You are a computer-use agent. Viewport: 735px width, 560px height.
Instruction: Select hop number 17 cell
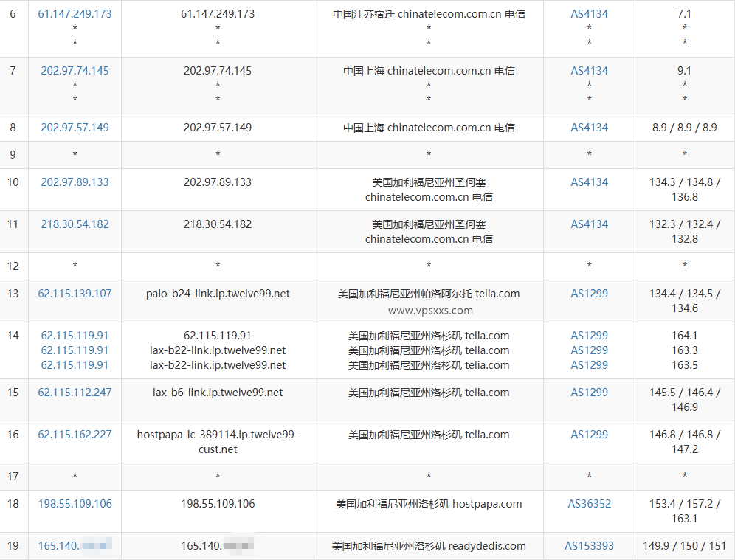click(x=13, y=477)
